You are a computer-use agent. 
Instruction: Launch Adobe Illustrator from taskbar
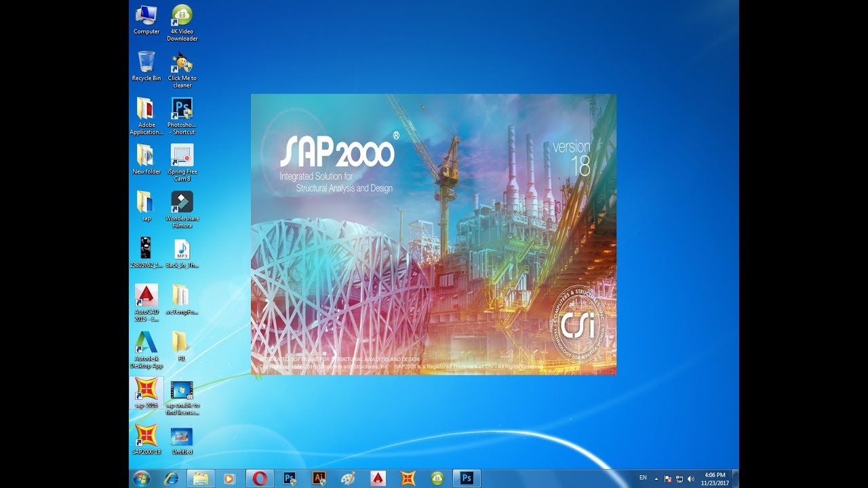[x=319, y=478]
